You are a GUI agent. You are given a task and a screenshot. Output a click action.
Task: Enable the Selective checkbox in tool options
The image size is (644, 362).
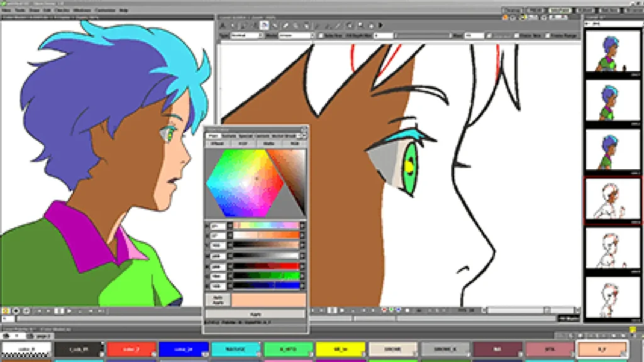(x=321, y=36)
